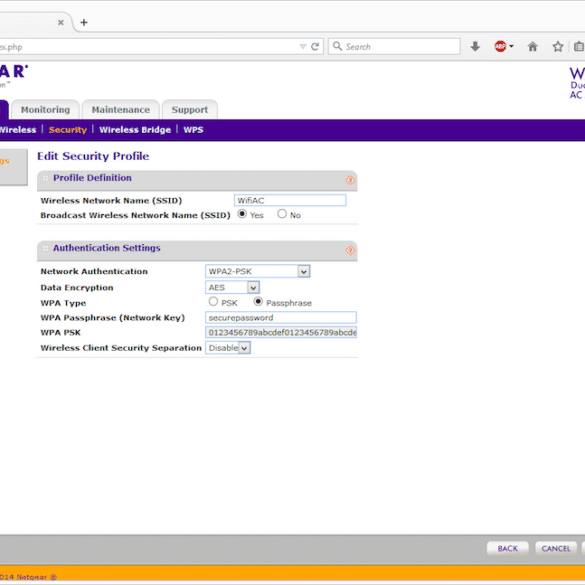Click the Edit Security Profile heading
The width and height of the screenshot is (585, 585).
93,156
